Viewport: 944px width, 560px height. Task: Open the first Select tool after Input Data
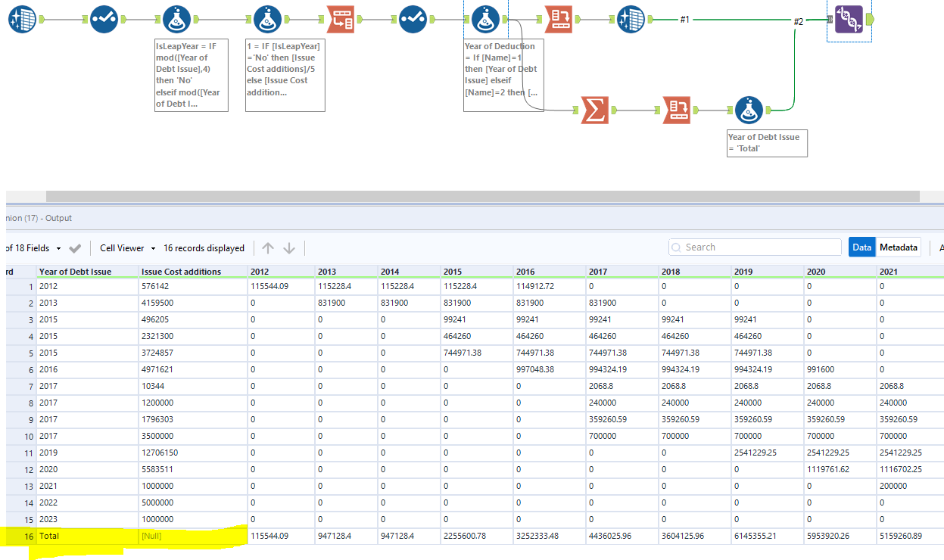pyautogui.click(x=104, y=18)
